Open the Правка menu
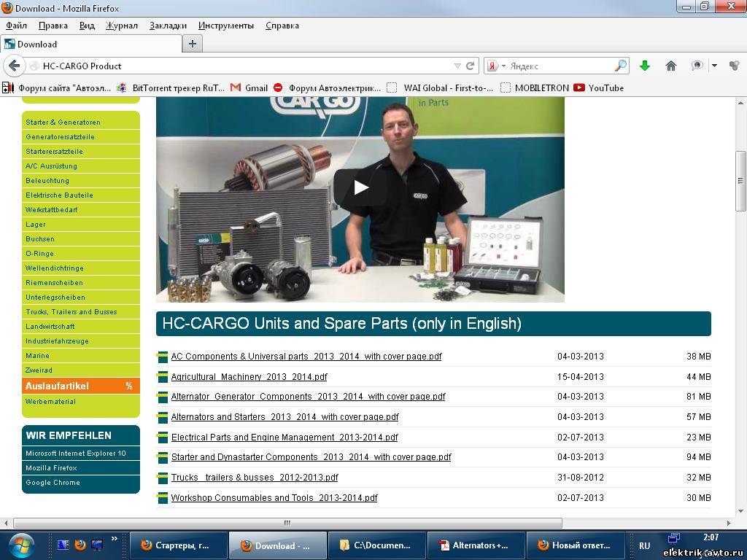The image size is (747, 560). pos(53,26)
